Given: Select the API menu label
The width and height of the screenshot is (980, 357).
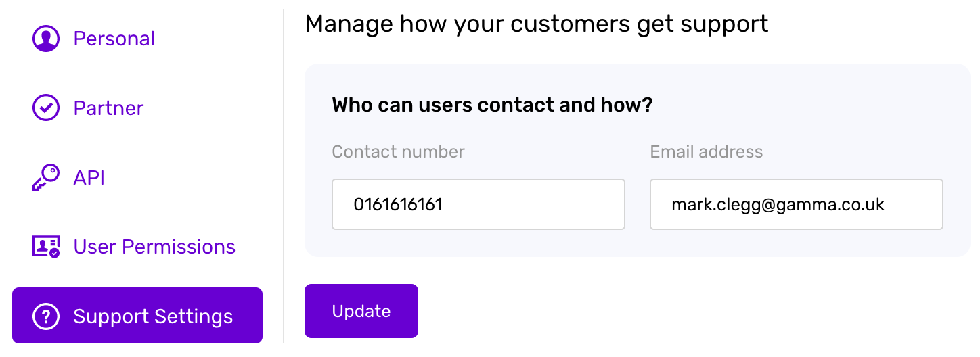Looking at the screenshot, I should [x=89, y=178].
